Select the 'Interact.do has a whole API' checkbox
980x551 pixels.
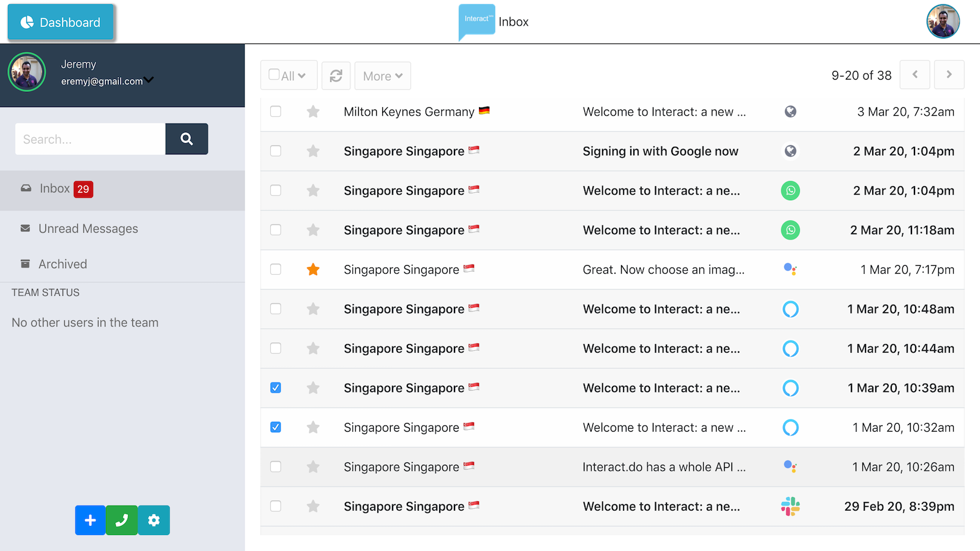point(276,467)
